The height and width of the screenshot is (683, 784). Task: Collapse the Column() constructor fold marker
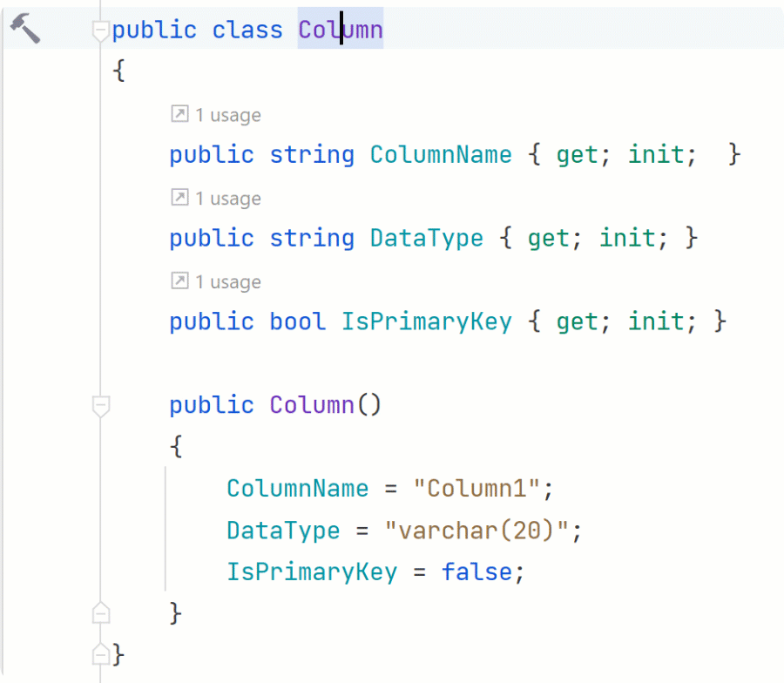(x=101, y=405)
